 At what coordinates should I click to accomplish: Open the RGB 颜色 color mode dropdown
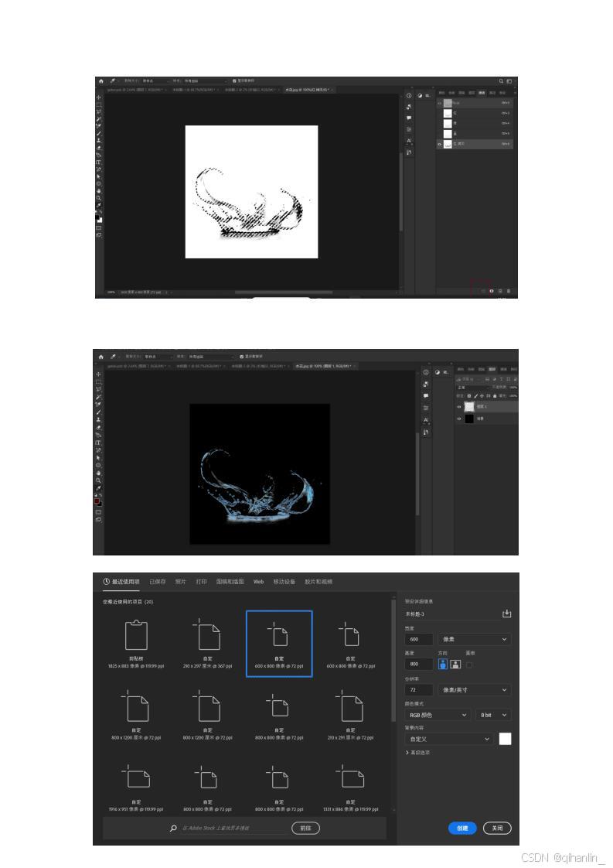[x=438, y=716]
